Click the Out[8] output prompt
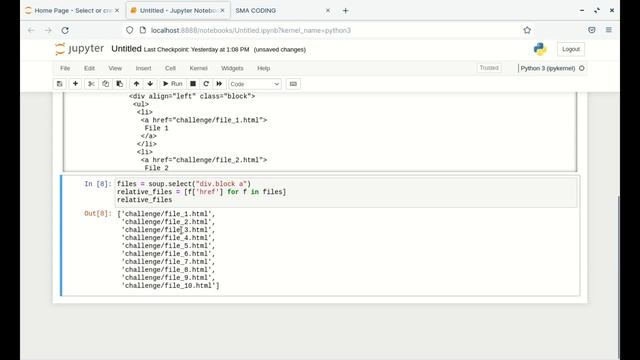Viewport: 640px width, 360px height. (98, 213)
